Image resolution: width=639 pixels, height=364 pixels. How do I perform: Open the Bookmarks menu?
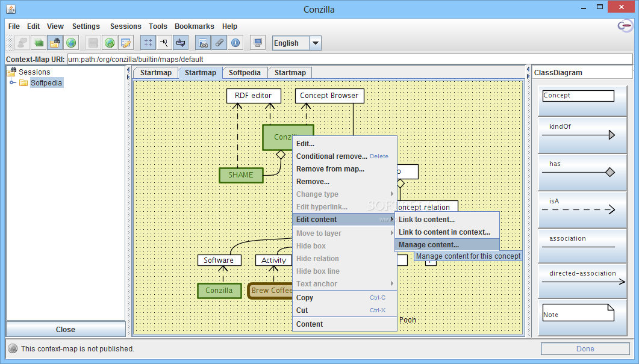point(195,26)
